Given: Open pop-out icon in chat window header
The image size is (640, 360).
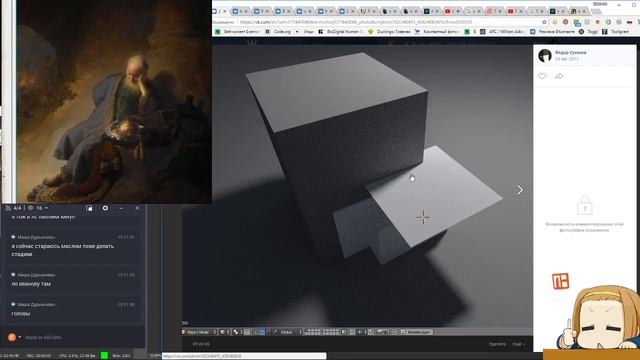Looking at the screenshot, I should (x=89, y=208).
